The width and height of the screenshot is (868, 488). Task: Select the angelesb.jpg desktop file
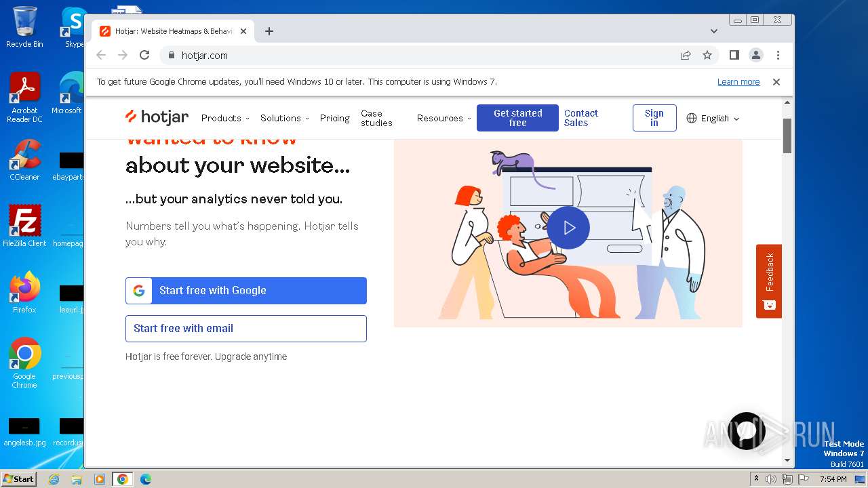pos(24,432)
